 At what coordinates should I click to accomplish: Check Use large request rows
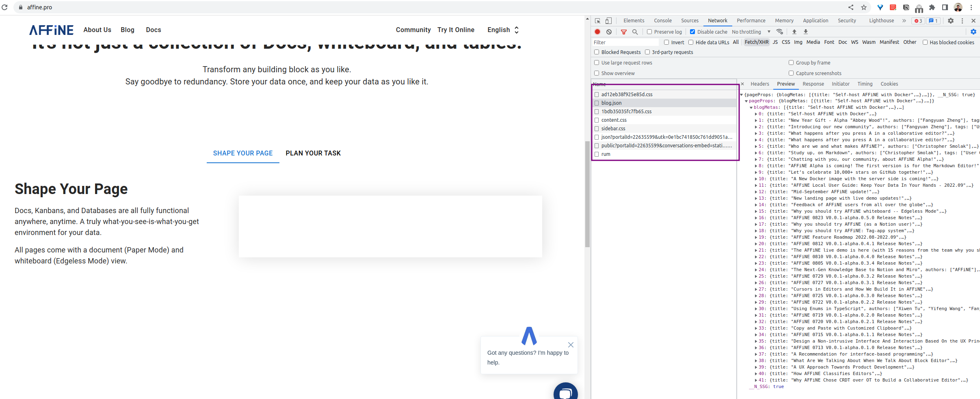pos(597,63)
